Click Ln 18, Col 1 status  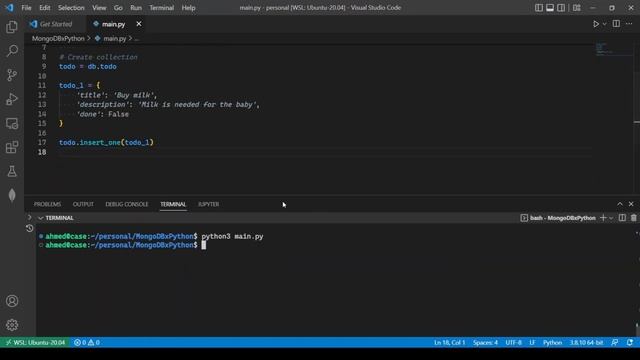click(449, 342)
